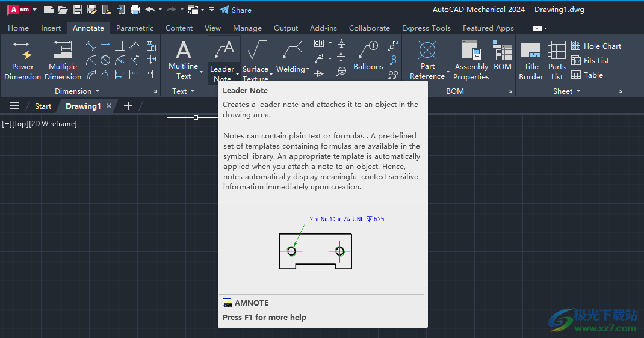Expand the Dimension panel
Image resolution: width=644 pixels, height=338 pixels.
[77, 91]
